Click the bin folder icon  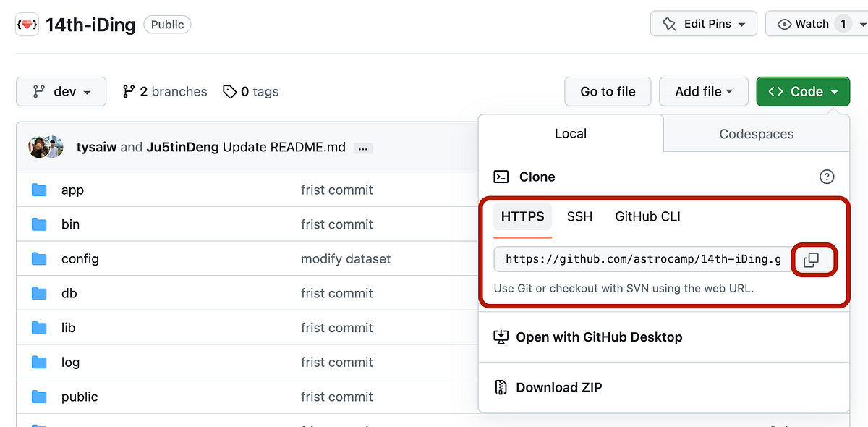point(38,224)
